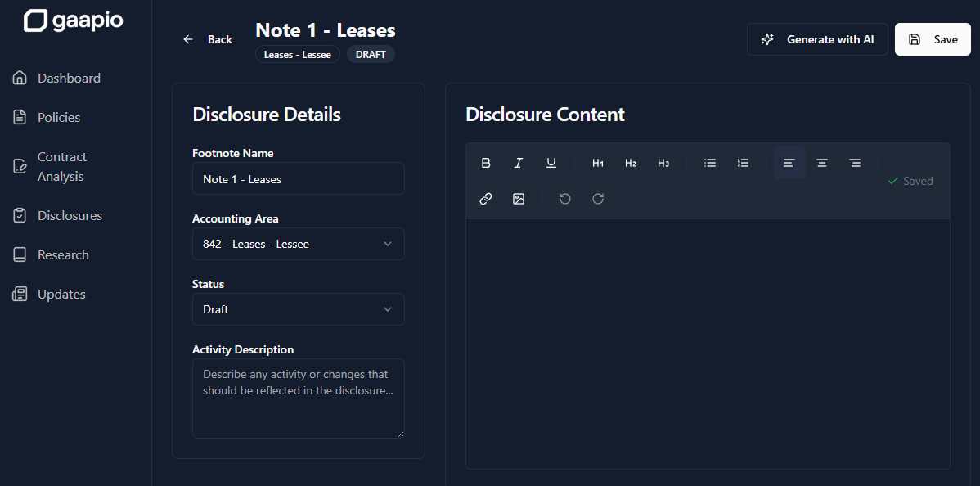Screen dimensions: 980x486
Task: Undo the last edit
Action: click(x=565, y=199)
